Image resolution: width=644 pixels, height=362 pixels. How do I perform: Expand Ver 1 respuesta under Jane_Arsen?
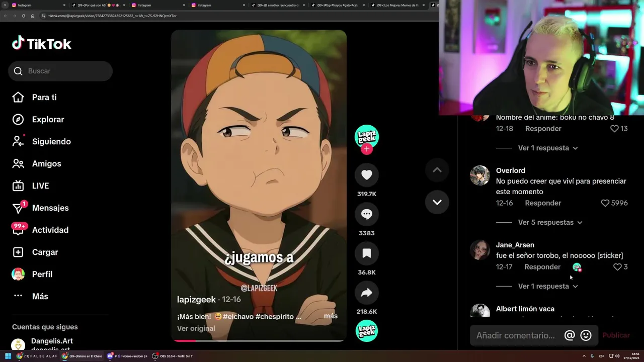pyautogui.click(x=548, y=286)
